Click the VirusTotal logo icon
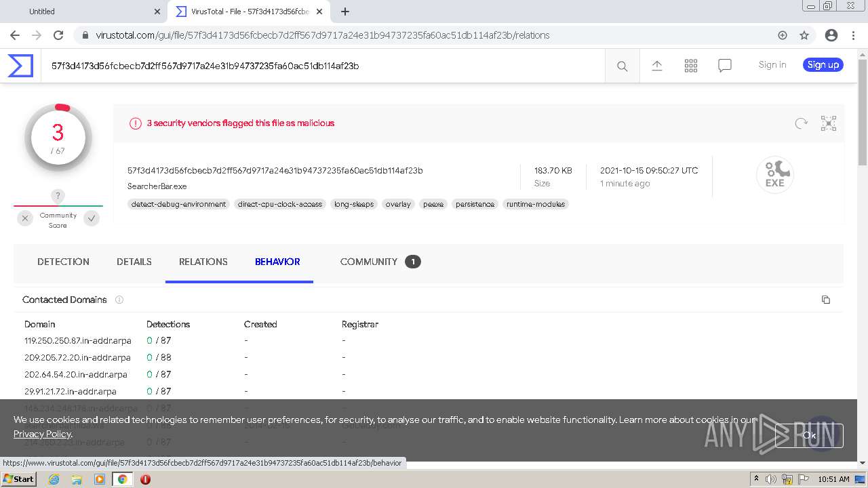This screenshot has height=488, width=868. (20, 66)
